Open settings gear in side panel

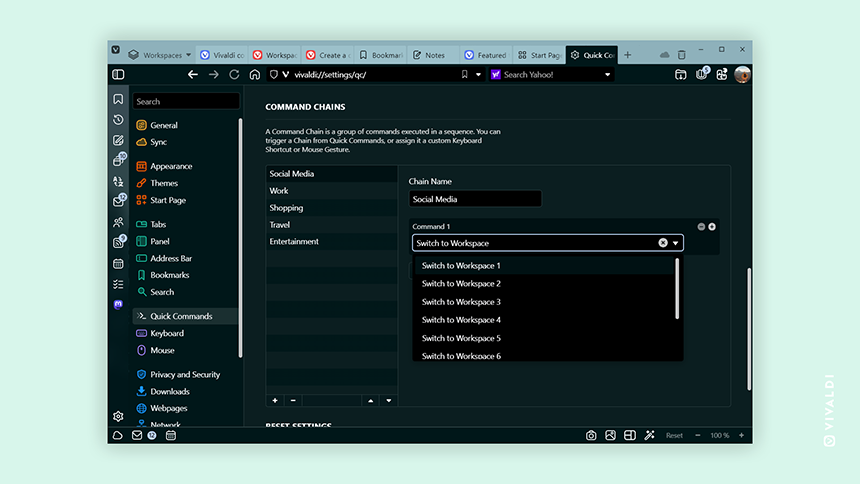coord(118,417)
